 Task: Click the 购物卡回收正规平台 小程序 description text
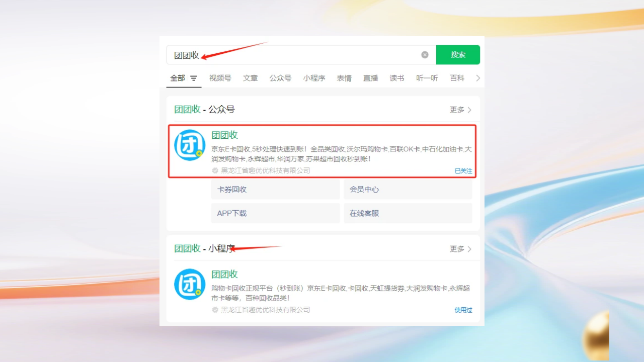click(x=341, y=293)
